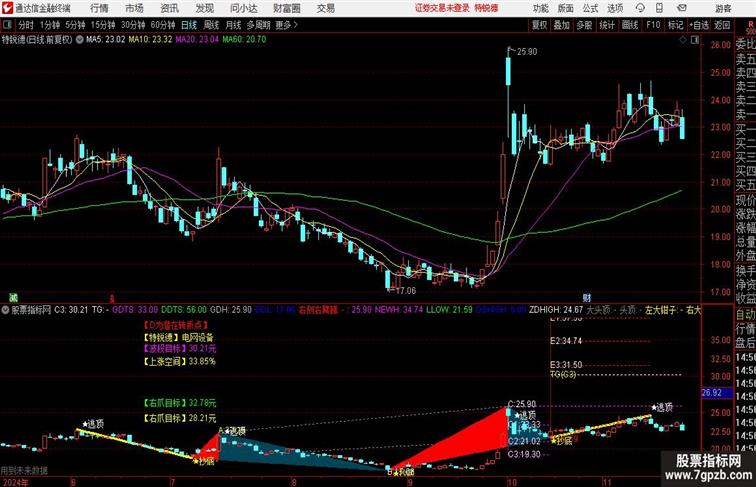The width and height of the screenshot is (756, 487).
Task: Select the 日线 daily chart tab
Action: (189, 25)
